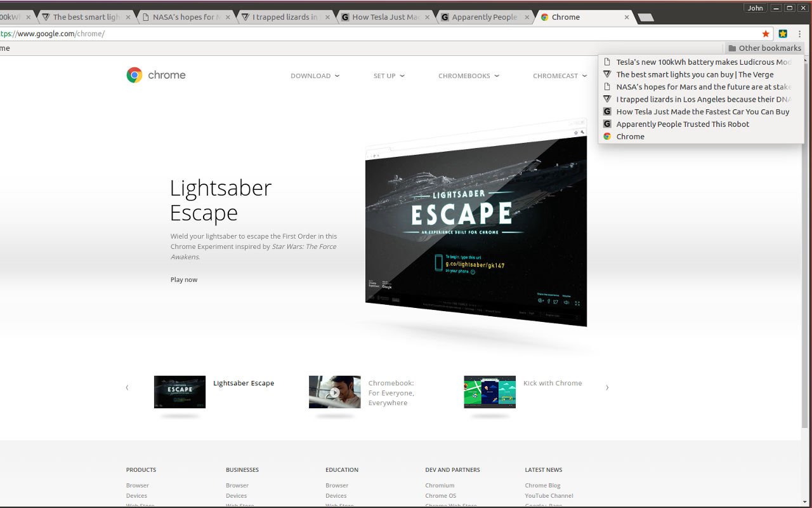Screen dimensions: 812x508
Task: Switch to I trapped lizards tab
Action: 284,17
